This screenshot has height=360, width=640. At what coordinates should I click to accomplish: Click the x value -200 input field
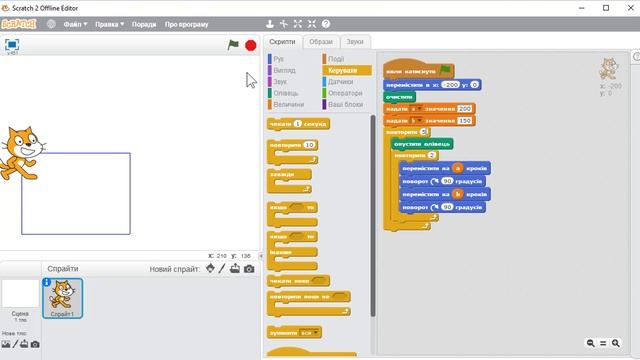tap(451, 85)
